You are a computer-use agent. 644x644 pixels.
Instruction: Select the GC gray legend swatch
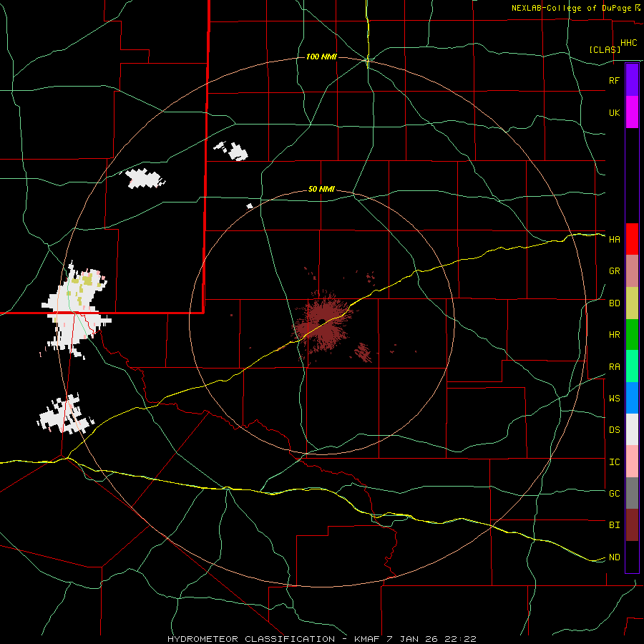point(632,493)
